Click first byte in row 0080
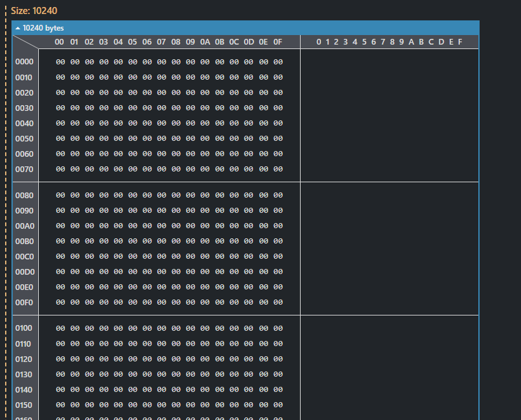 click(x=61, y=195)
